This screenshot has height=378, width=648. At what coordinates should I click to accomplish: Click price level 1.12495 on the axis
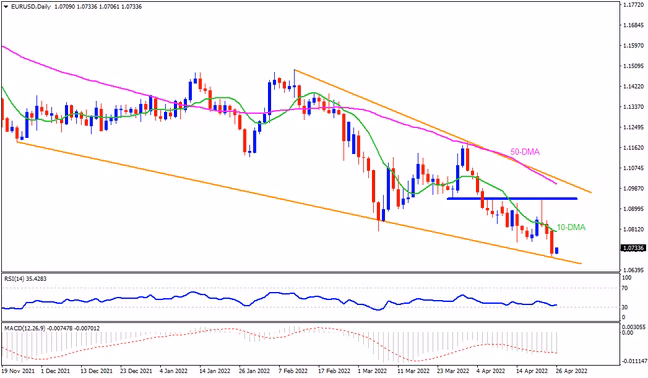tap(634, 127)
